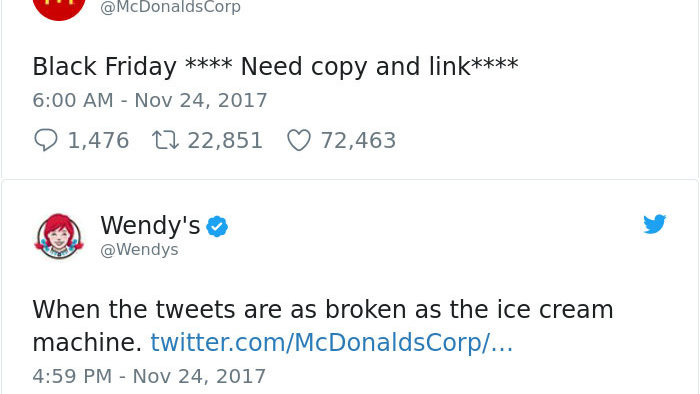This screenshot has height=394, width=700.
Task: Click the word "machine." in Wendy's tweet
Action: click(87, 342)
